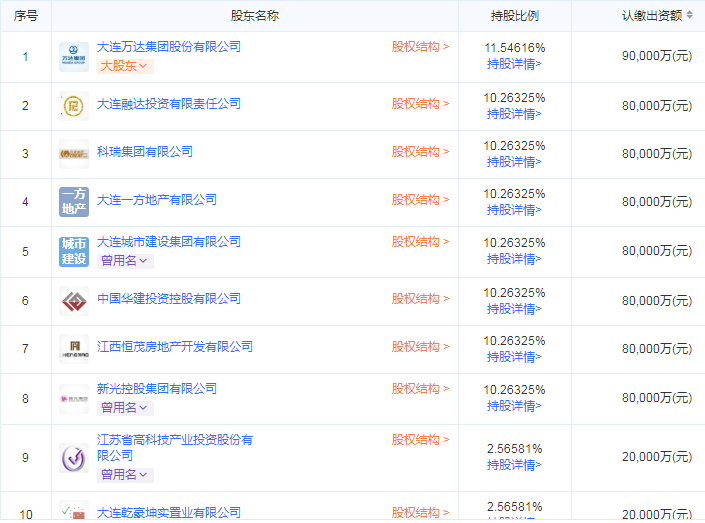Viewport: 705px width, 523px height.
Task: Click the 科瑞集团 company logo
Action: (74, 154)
